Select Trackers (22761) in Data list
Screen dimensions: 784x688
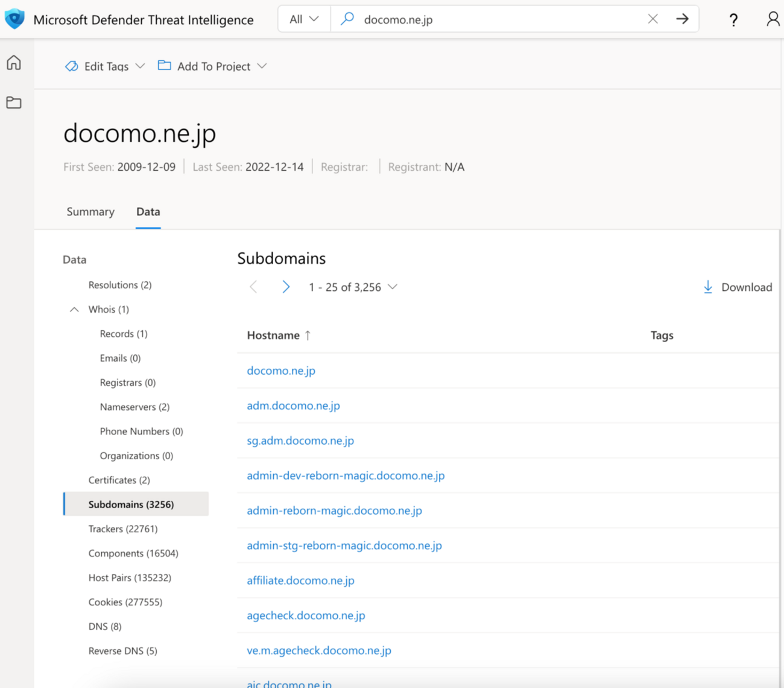[x=123, y=529]
